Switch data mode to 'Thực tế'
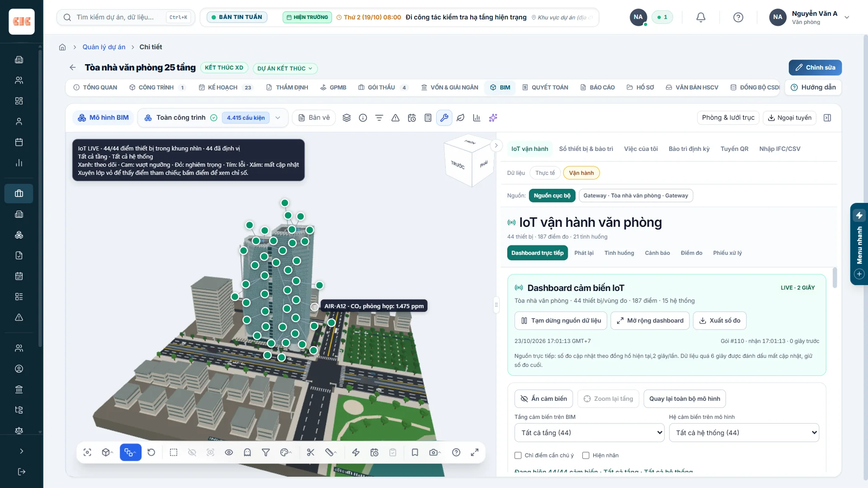 click(x=545, y=173)
